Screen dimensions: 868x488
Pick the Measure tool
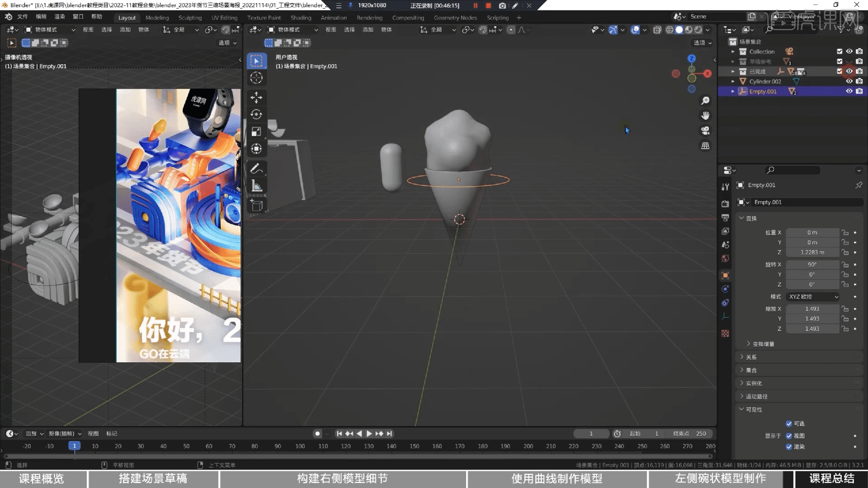256,186
